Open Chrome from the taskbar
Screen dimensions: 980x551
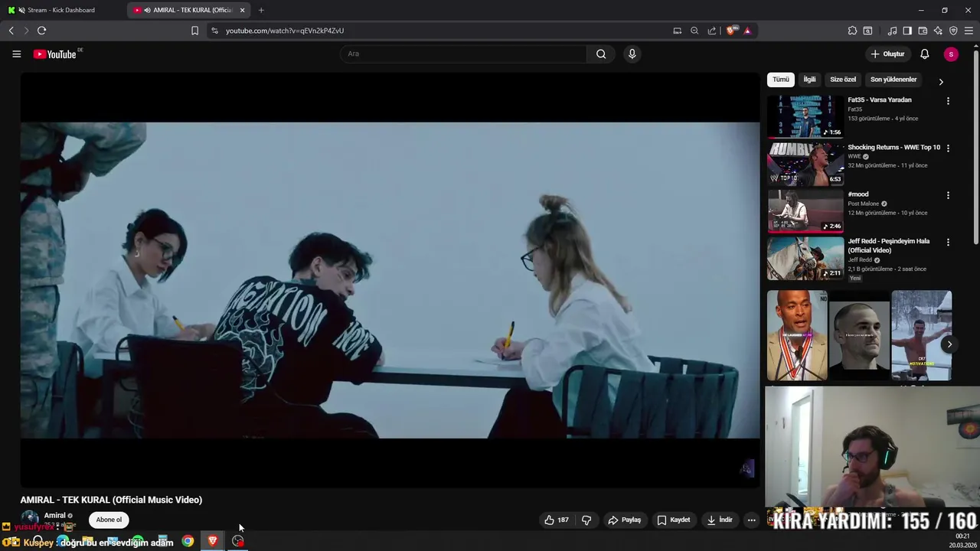click(x=188, y=541)
